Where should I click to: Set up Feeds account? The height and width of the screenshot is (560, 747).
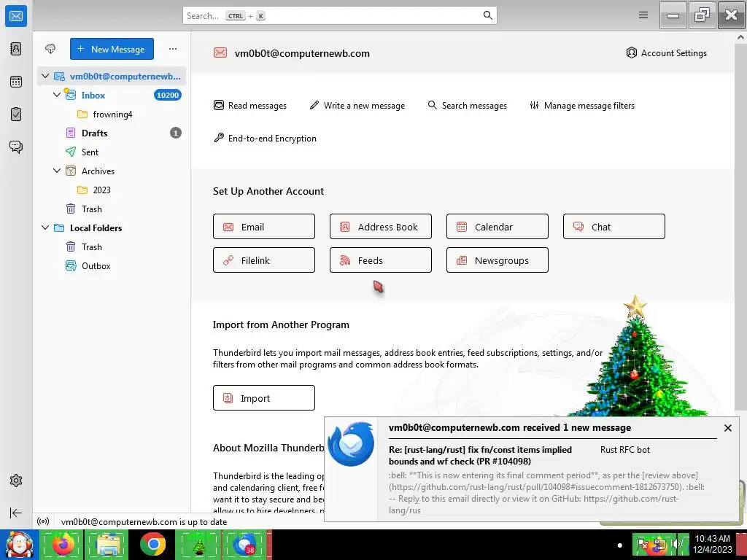381,260
